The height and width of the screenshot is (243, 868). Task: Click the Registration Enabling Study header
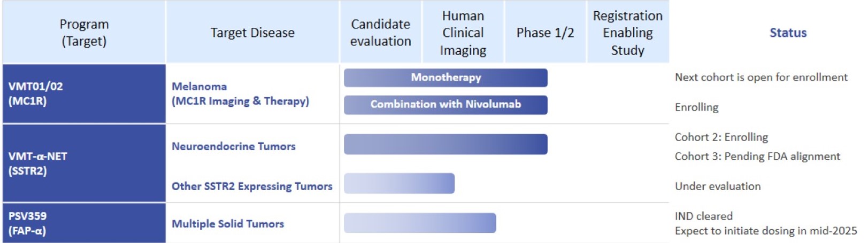[627, 33]
